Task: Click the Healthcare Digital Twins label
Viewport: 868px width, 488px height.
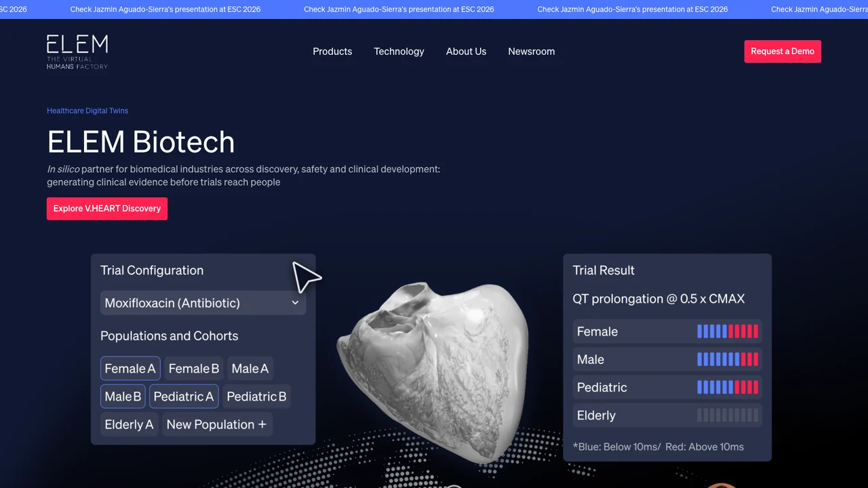Action: coord(87,110)
